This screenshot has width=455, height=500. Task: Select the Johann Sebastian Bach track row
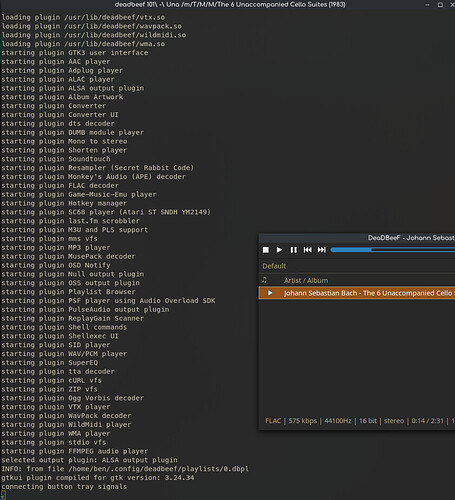[357, 293]
